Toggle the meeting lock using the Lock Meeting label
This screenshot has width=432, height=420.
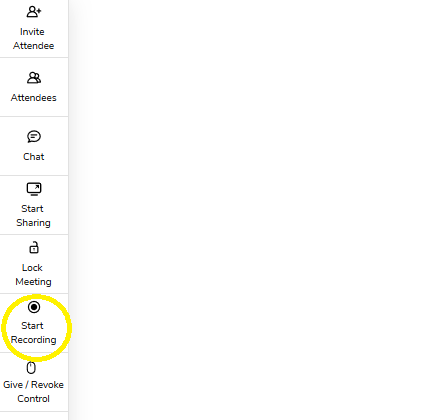click(33, 275)
